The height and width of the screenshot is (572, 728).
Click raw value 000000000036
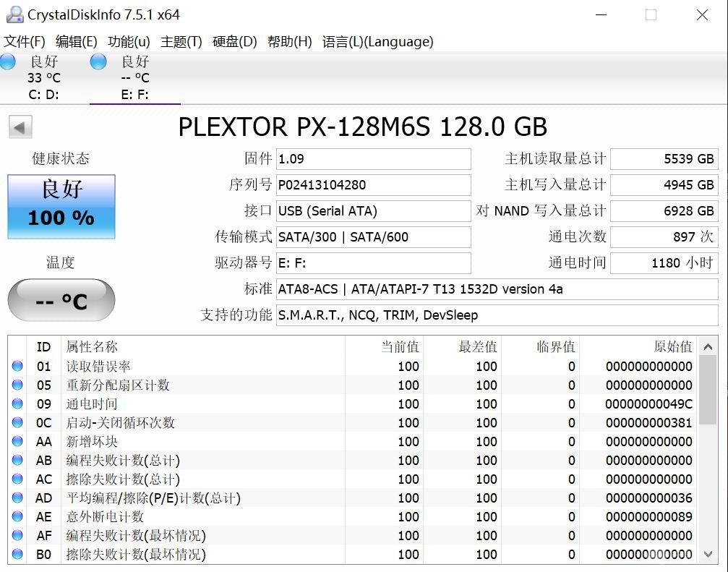pos(648,498)
